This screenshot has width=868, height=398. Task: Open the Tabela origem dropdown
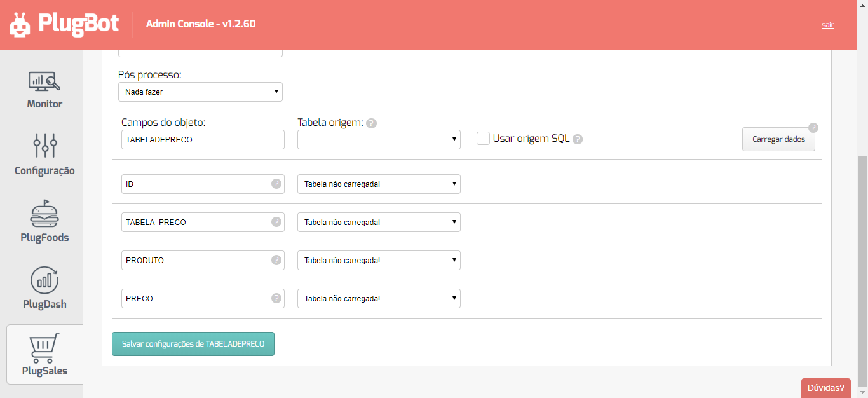379,139
